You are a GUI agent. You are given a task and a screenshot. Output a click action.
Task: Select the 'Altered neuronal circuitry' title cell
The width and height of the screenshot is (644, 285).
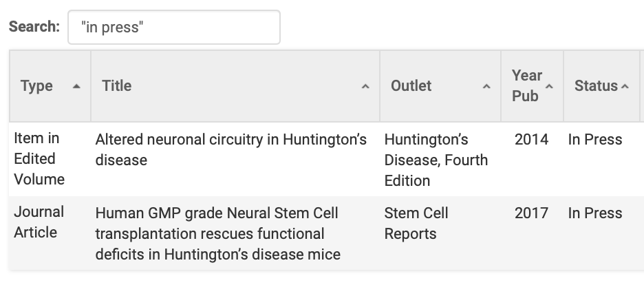(230, 149)
